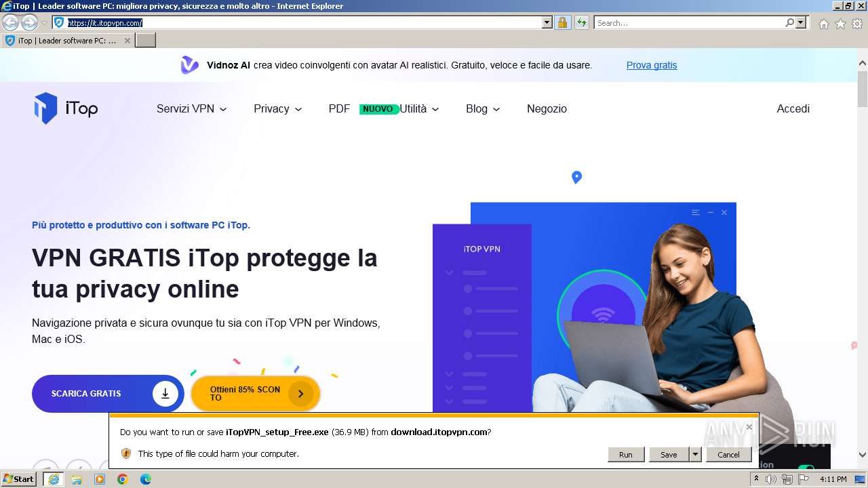Viewport: 868px width, 488px height.
Task: Click the taskbar clock showing 4:11 PM
Action: click(x=833, y=479)
